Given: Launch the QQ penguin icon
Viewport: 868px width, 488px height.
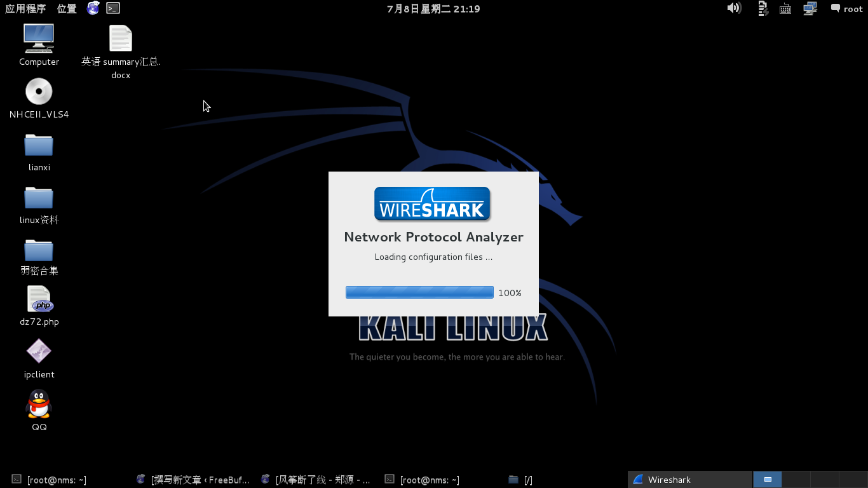Looking at the screenshot, I should [x=39, y=404].
